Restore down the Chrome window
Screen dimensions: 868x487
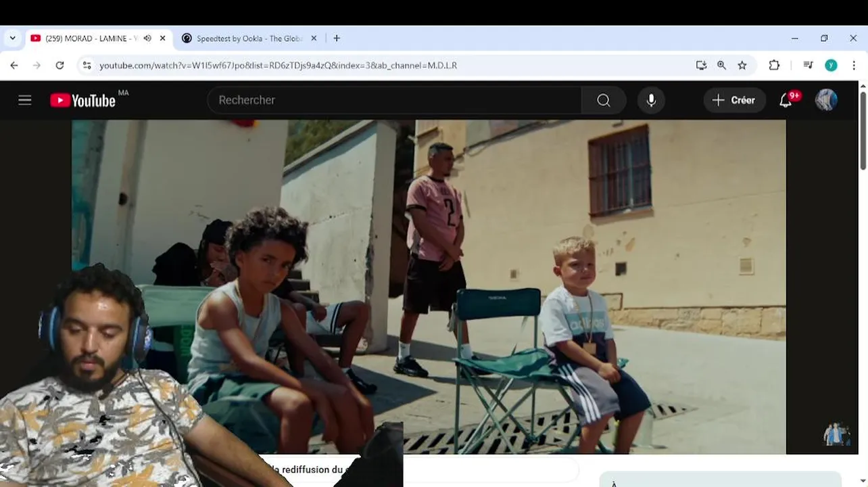pyautogui.click(x=824, y=39)
